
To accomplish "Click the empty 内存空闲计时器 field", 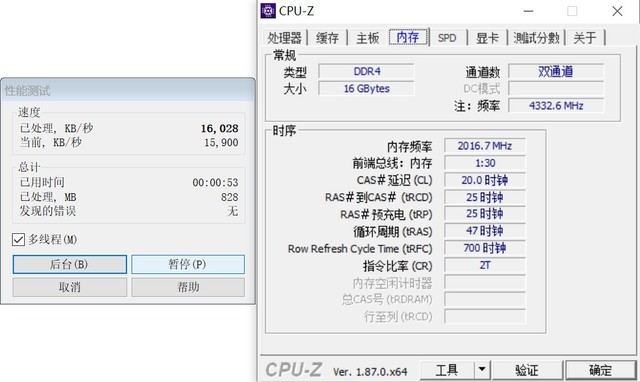I will tap(485, 282).
